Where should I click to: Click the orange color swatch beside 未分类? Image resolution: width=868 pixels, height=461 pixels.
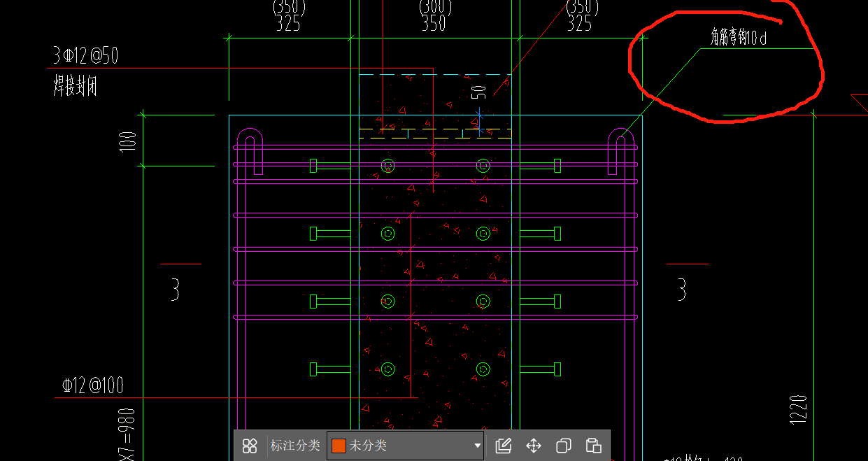(339, 446)
